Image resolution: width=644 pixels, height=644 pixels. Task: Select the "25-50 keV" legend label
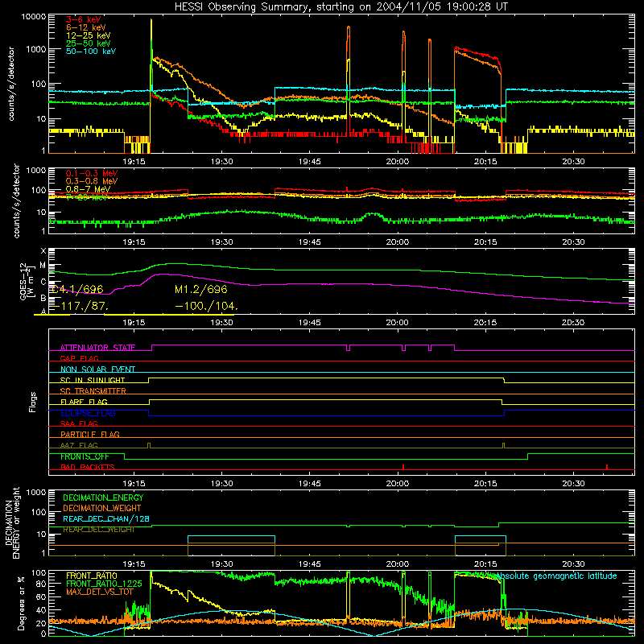pyautogui.click(x=89, y=43)
